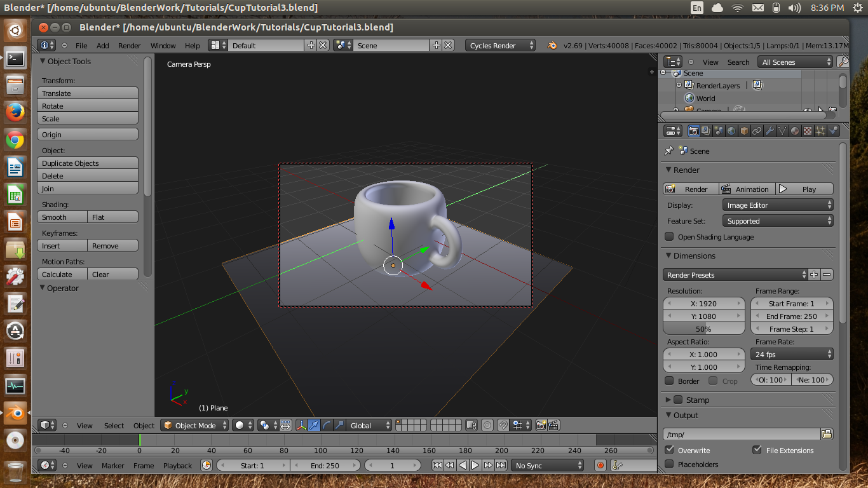Click the Animation render button
Screen dimensions: 868x488
[747, 189]
